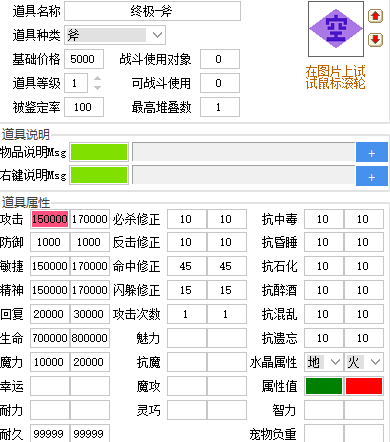Click the purple diamond item image
The width and height of the screenshot is (390, 442).
pyautogui.click(x=336, y=29)
